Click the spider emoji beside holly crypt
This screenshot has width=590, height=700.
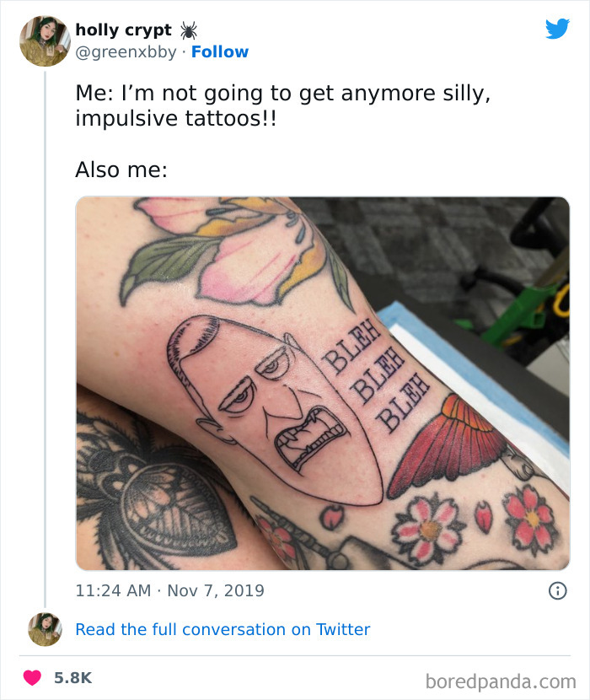click(x=188, y=30)
